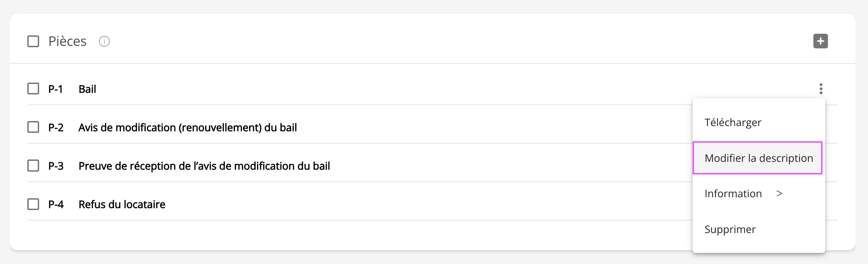Click the info icon beside Pièces
Image resolution: width=868 pixels, height=264 pixels.
[x=104, y=41]
